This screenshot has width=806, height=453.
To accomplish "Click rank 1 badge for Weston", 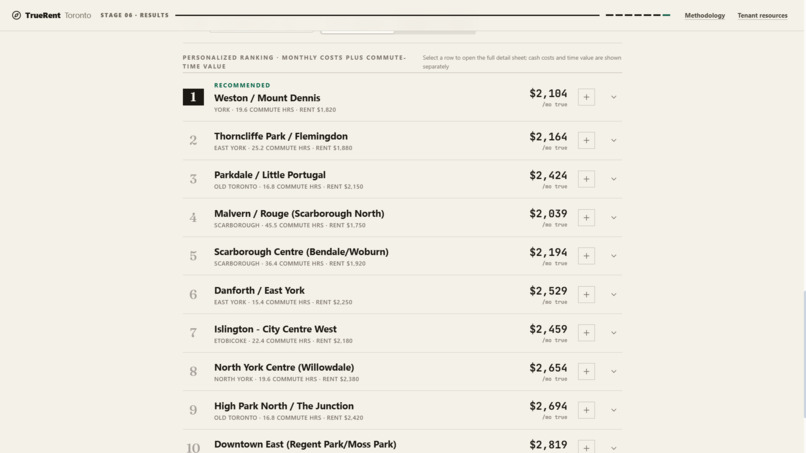I will [193, 97].
